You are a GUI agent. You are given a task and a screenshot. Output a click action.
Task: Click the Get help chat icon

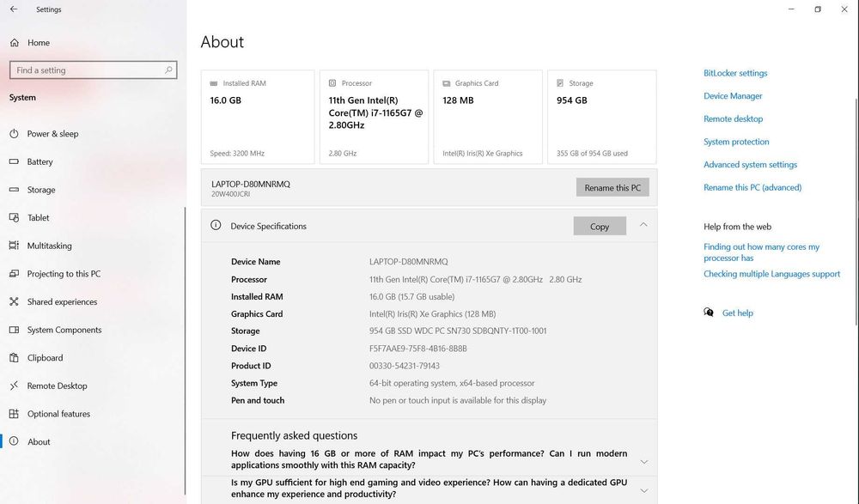pyautogui.click(x=709, y=313)
